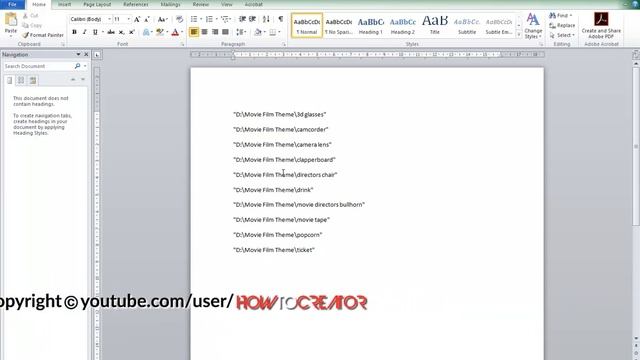This screenshot has height=360, width=640.
Task: Click the Text Effects icon
Action: 146,32
